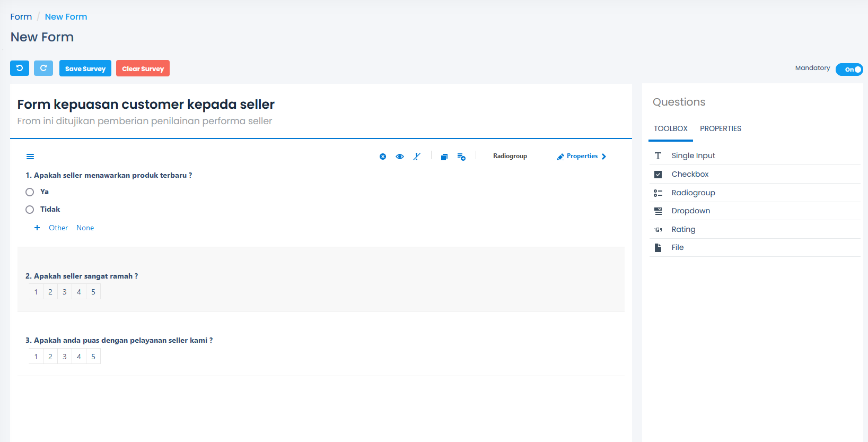Click question 1 title text
Screen dimensions: 868x442
tap(109, 175)
